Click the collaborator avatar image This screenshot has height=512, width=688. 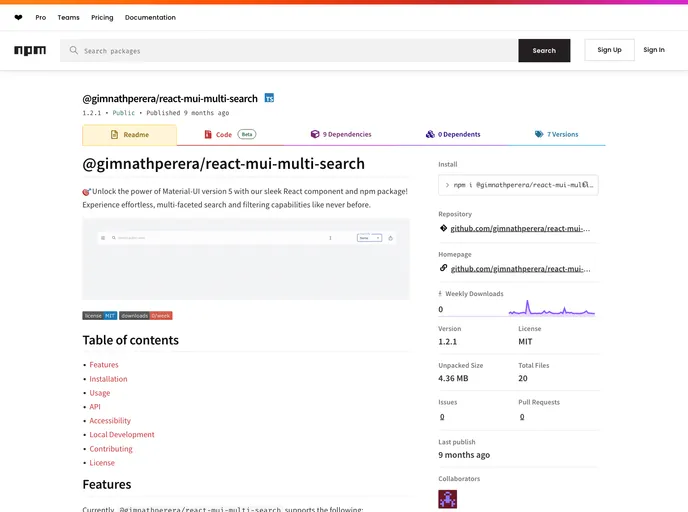coord(448,499)
